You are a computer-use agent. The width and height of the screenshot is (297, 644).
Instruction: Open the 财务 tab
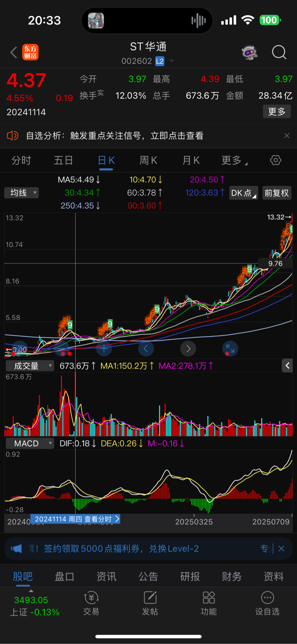232,576
